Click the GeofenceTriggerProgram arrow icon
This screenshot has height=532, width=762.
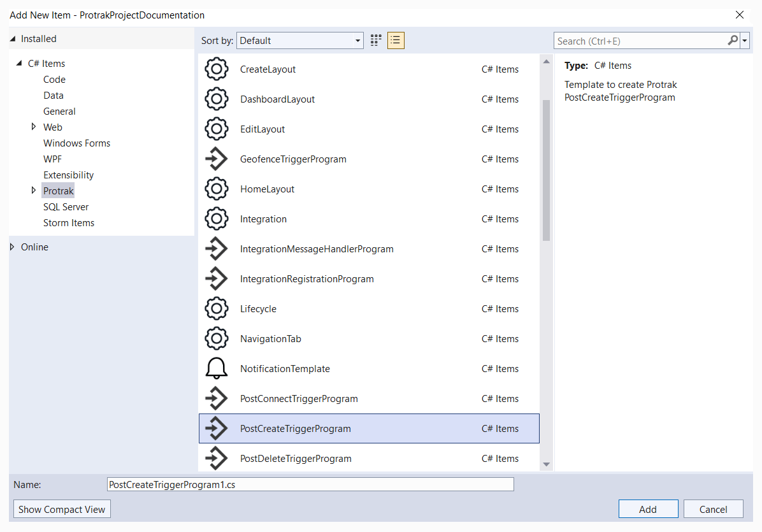tap(217, 159)
